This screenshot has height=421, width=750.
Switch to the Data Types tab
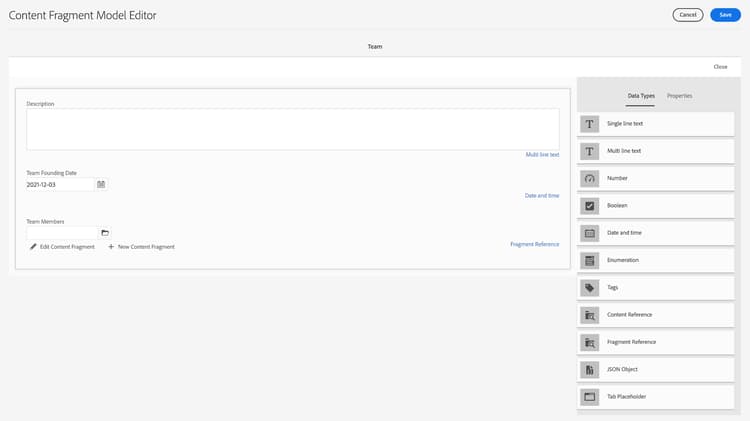coord(641,96)
